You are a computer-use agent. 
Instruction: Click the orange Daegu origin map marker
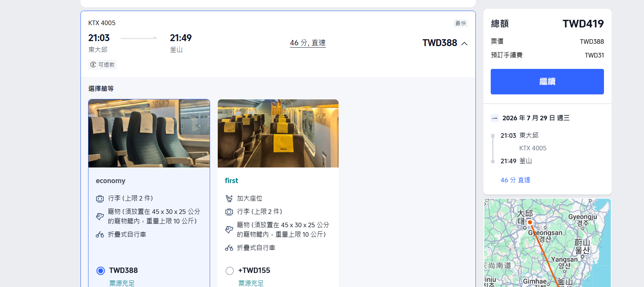[x=530, y=222]
